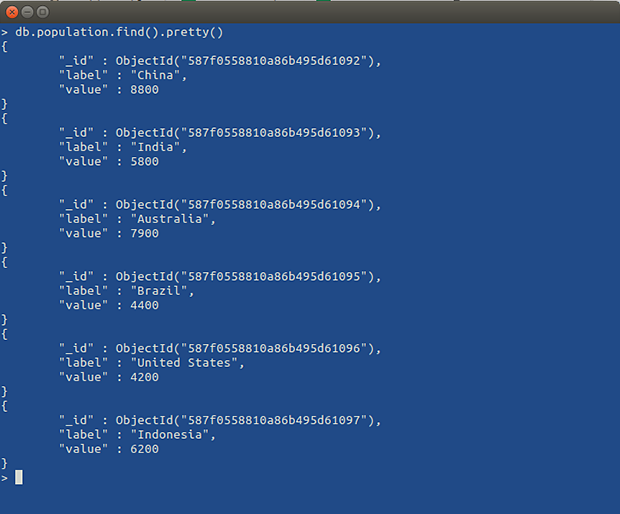Click the "Australia" label text

tap(173, 219)
